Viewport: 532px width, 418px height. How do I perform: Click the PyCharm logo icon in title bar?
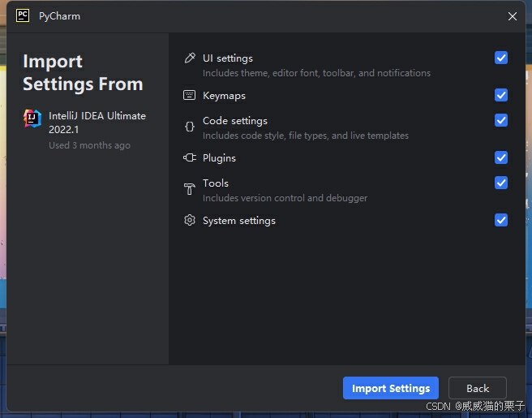click(x=23, y=15)
